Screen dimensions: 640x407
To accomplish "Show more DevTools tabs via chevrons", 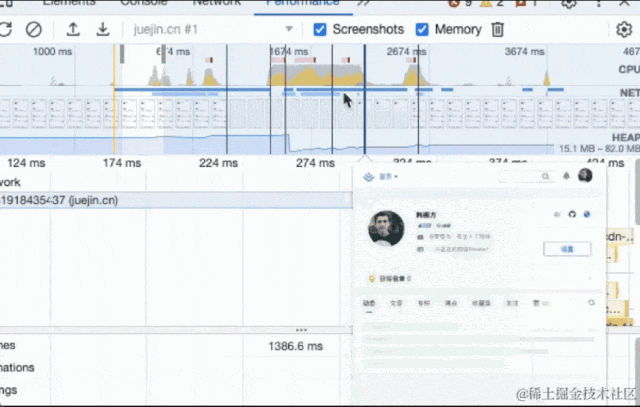I will [x=364, y=3].
